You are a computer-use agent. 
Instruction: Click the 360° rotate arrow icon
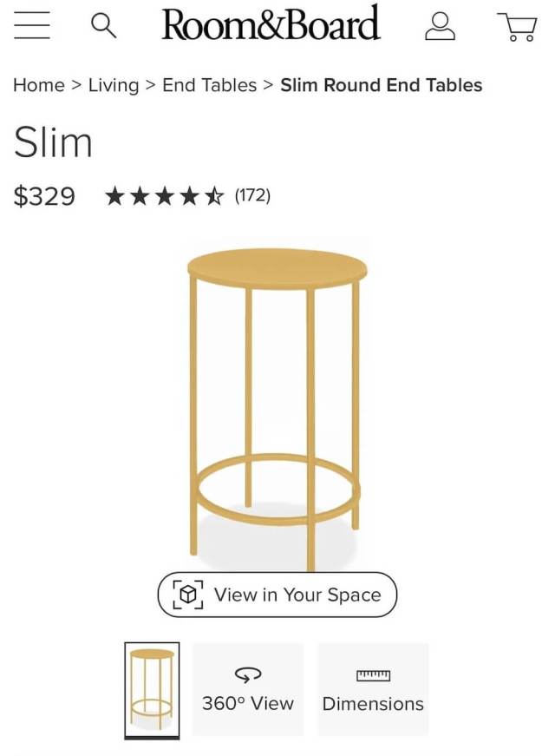[248, 674]
